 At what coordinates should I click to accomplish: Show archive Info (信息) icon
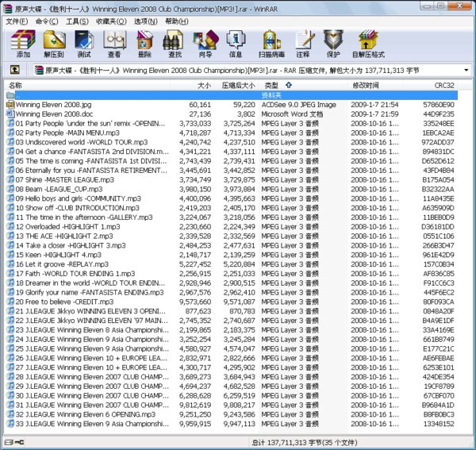coord(236,44)
